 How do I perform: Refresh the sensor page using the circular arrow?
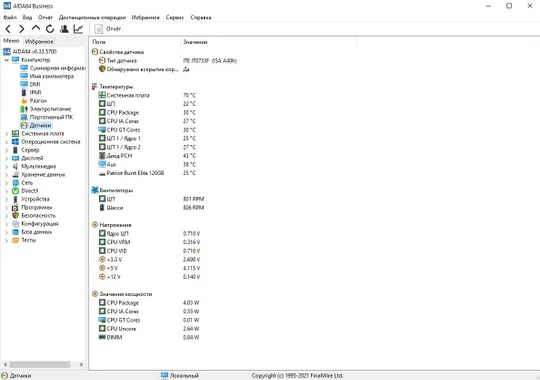[50, 29]
